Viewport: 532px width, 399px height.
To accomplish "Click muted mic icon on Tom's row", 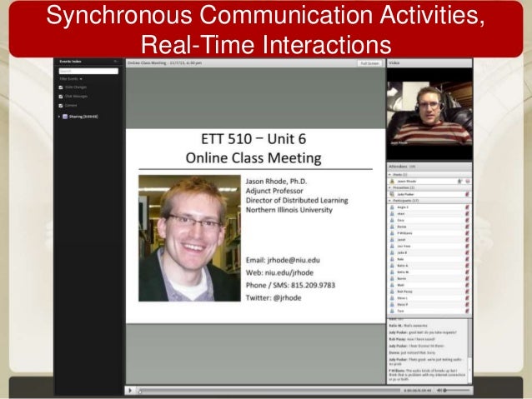I will [467, 311].
